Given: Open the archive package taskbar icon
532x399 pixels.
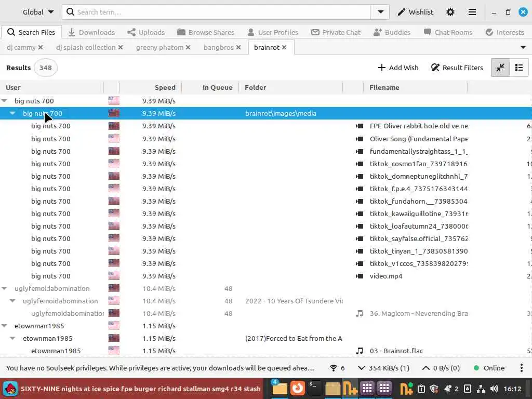Looking at the screenshot, I should 332,389.
